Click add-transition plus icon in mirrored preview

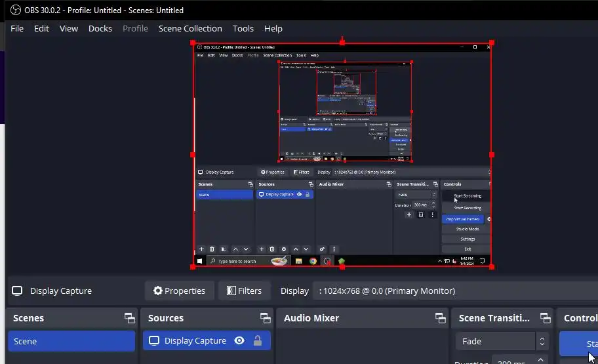409,215
